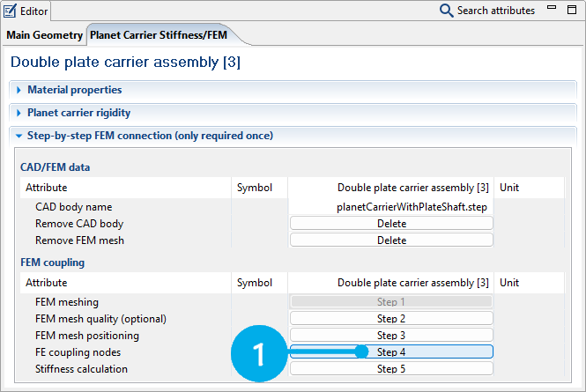Select the FEM meshing attribute row
Viewport: 586px width, 392px height.
coord(67,302)
